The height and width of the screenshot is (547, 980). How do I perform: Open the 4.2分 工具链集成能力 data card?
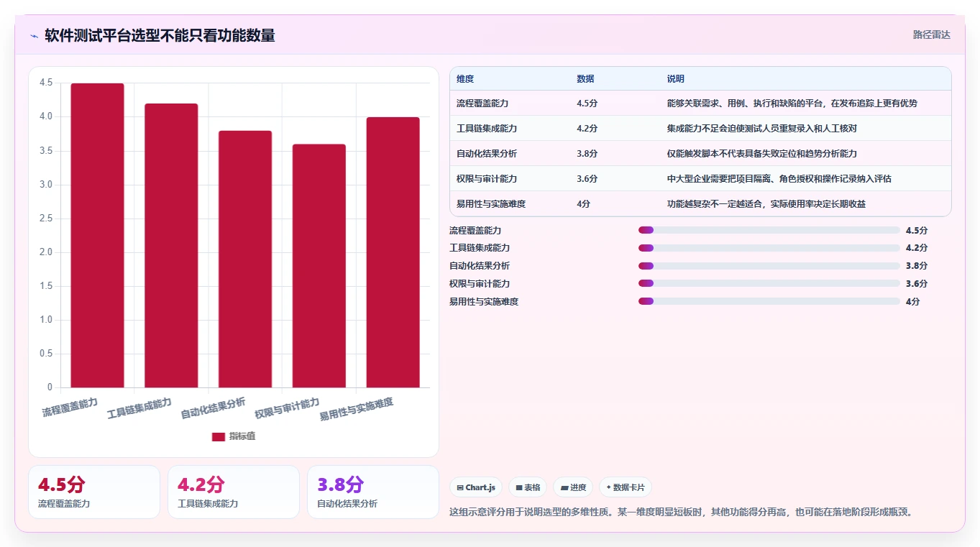coord(234,492)
